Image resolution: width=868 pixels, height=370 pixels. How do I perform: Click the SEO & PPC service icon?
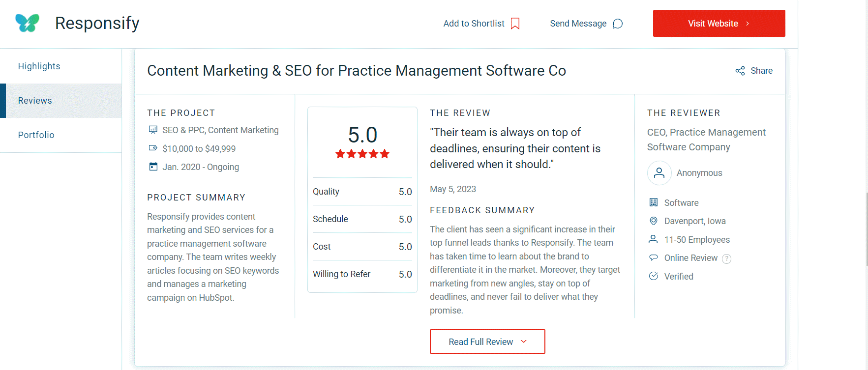coord(153,130)
